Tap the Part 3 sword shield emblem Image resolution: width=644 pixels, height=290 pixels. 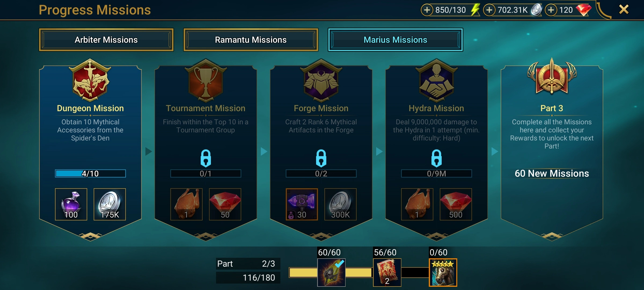[x=552, y=77]
